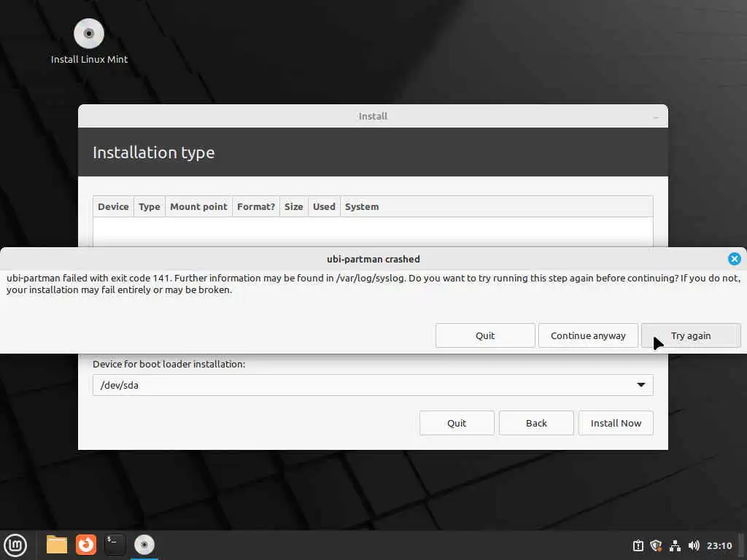The image size is (747, 560).
Task: Click Quit in the crash dialog
Action: [485, 335]
